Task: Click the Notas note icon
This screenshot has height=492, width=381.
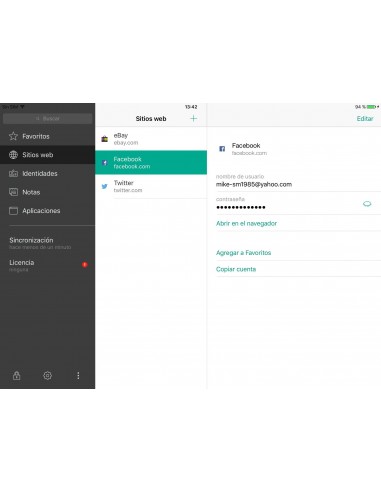Action: [13, 192]
